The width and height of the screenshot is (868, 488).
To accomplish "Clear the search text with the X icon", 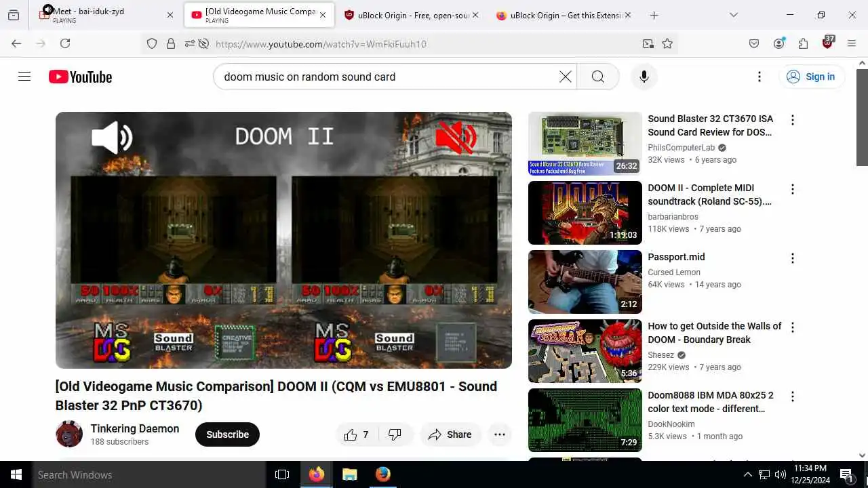I will (x=565, y=77).
